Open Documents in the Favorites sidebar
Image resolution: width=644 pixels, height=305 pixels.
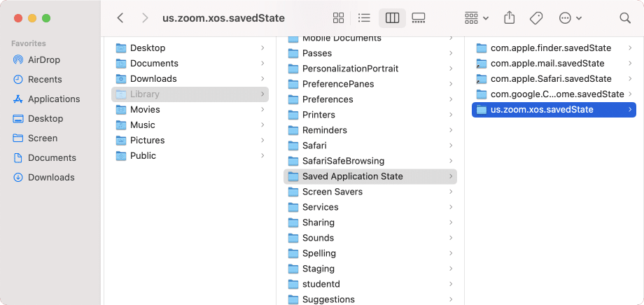tap(51, 158)
